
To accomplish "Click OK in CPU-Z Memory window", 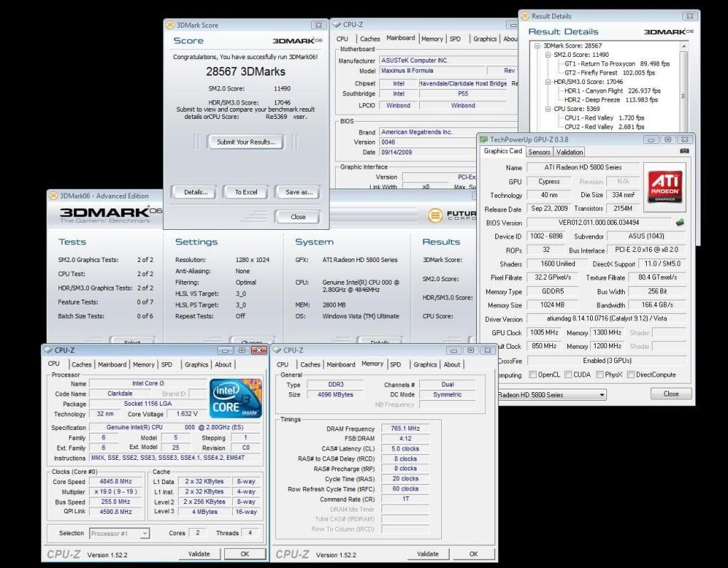I will (473, 554).
